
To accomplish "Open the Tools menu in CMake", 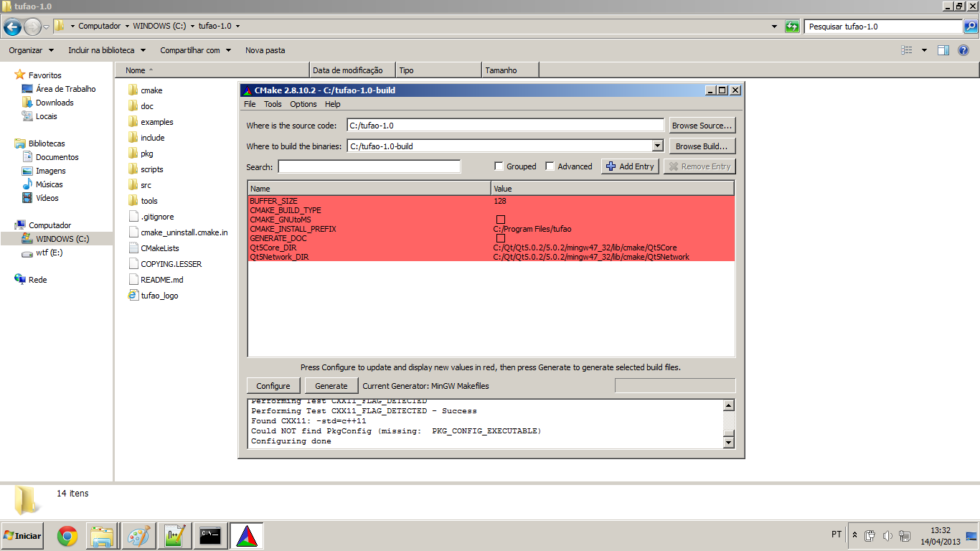I will (x=273, y=104).
